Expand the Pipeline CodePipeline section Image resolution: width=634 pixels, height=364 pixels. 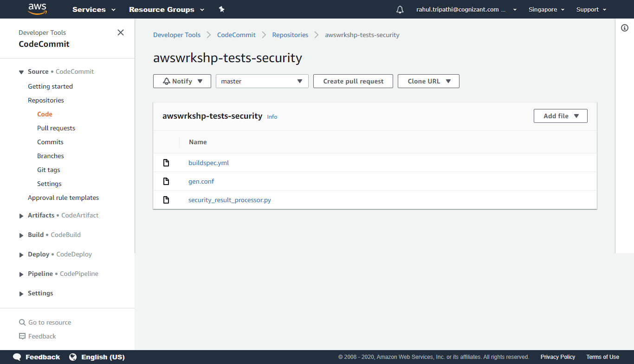coord(21,274)
